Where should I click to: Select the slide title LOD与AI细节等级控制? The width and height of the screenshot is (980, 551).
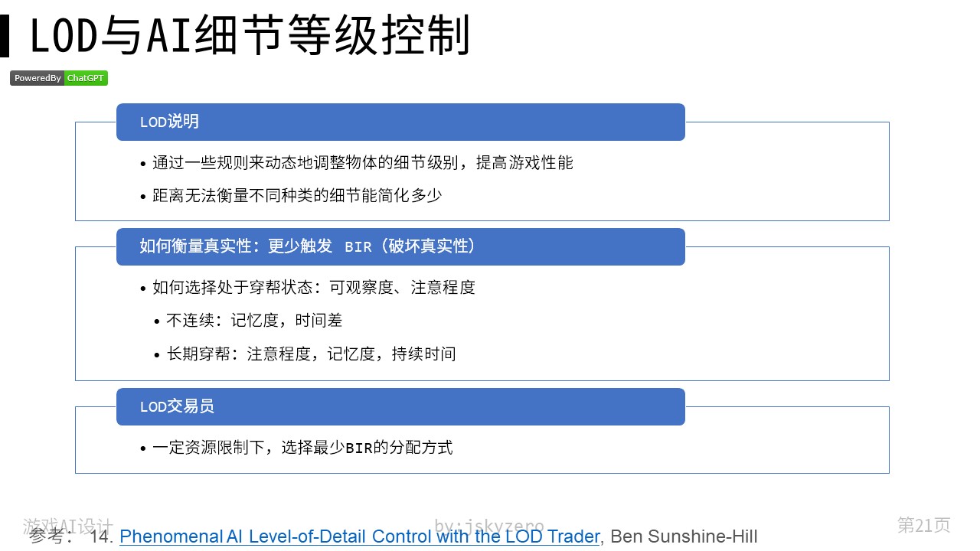click(250, 36)
